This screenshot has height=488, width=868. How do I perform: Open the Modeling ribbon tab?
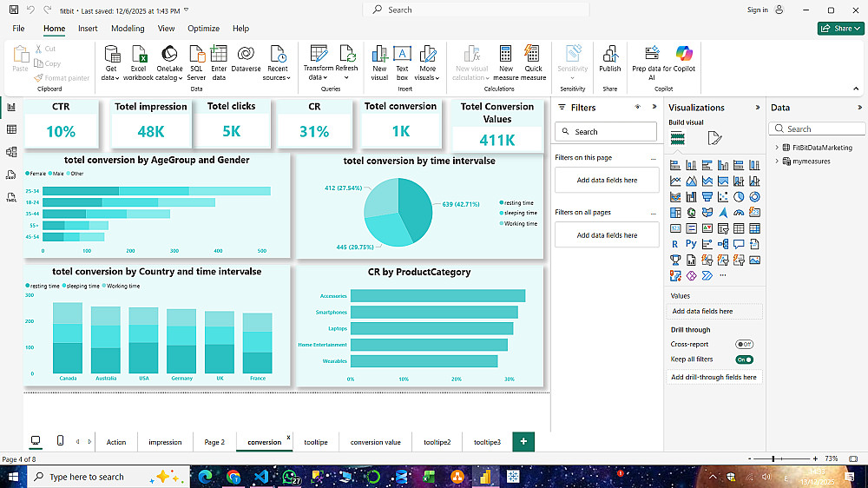coord(128,29)
